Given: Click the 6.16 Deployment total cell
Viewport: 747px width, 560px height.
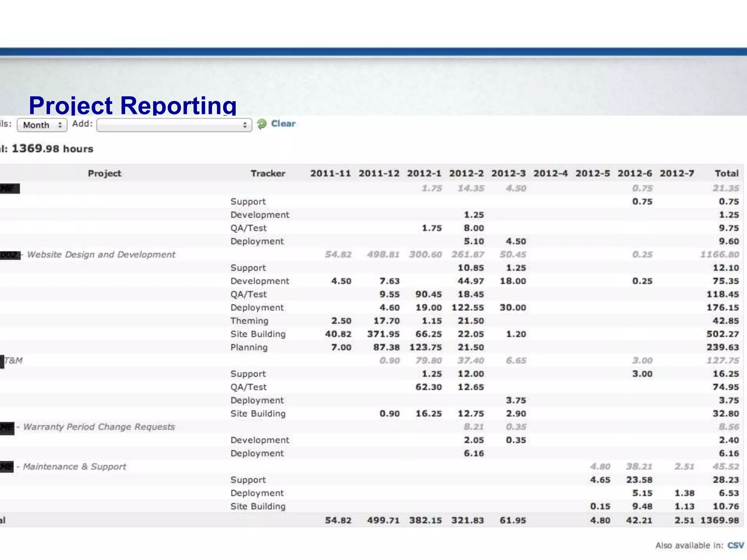Looking at the screenshot, I should click(x=729, y=454).
